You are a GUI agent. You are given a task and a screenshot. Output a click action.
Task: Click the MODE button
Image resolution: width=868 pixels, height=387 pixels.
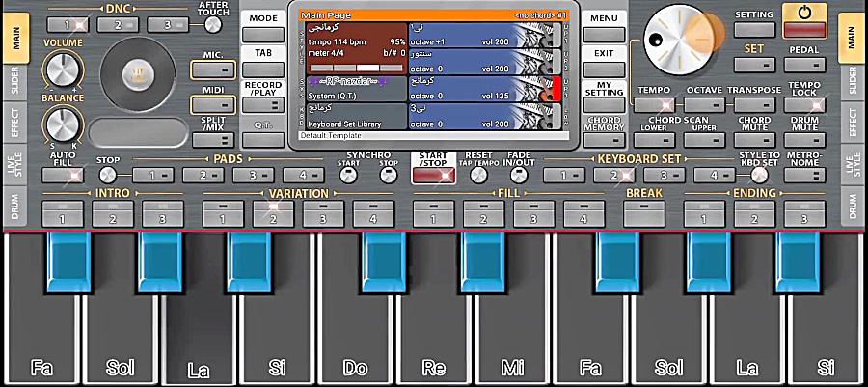click(x=263, y=35)
